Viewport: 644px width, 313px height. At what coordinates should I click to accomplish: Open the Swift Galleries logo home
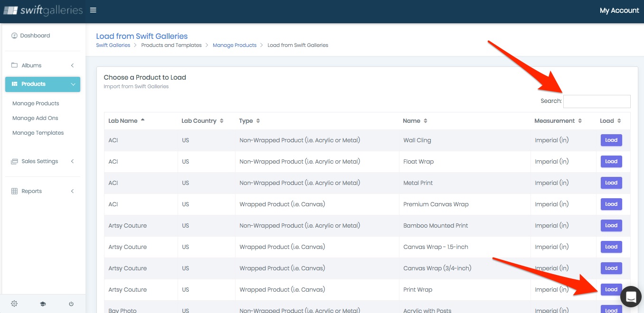pos(43,10)
